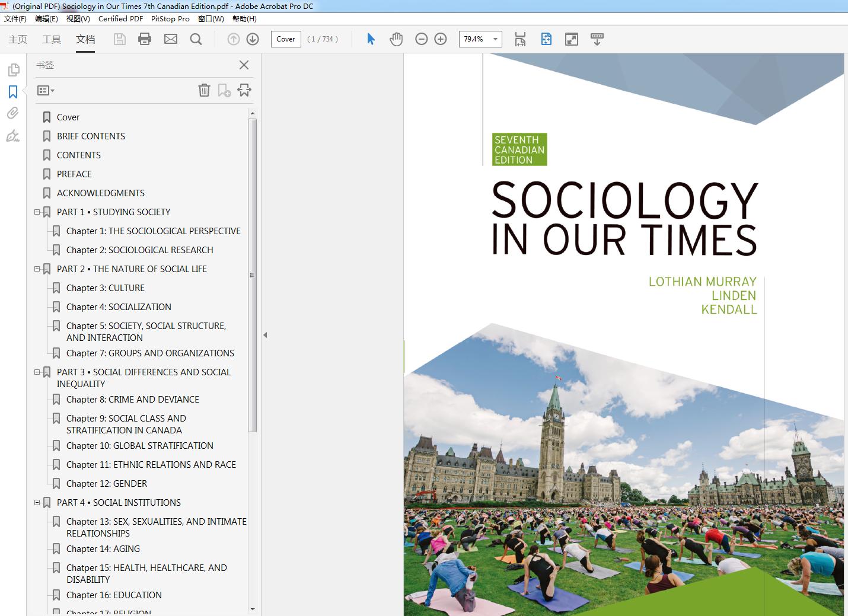Screen dimensions: 848x616
Task: Open Chapter 9: SOCIAL CLASS bookmark
Action: (126, 424)
